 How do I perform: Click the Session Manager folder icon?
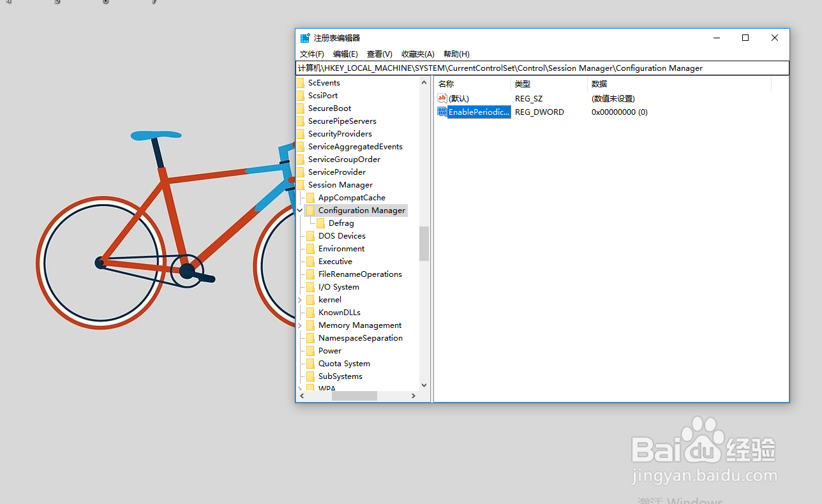[301, 185]
